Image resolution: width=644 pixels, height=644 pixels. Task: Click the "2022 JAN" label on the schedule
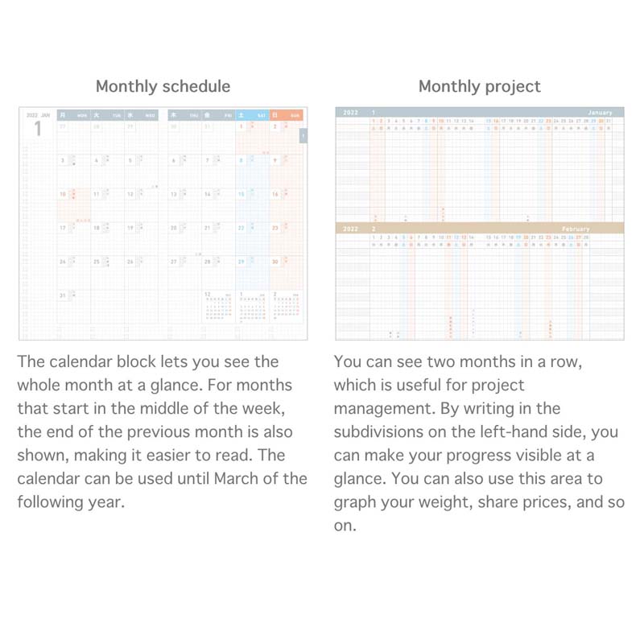click(x=38, y=115)
